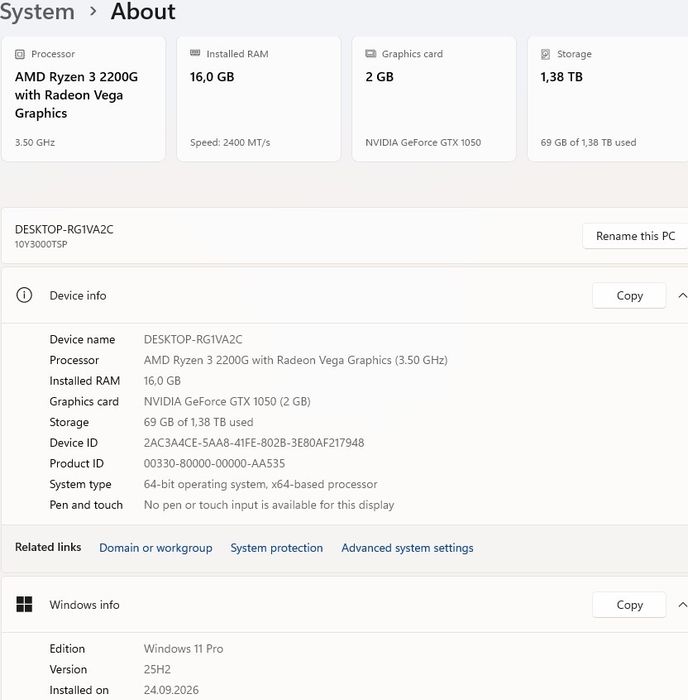Select the Processor summary card
Viewport: 688px width, 700px height.
click(x=83, y=99)
